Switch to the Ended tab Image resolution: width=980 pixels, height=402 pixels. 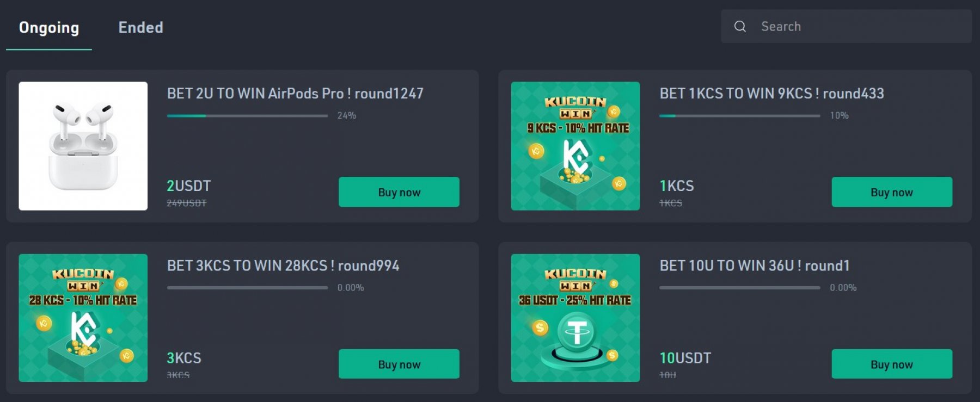pyautogui.click(x=140, y=28)
